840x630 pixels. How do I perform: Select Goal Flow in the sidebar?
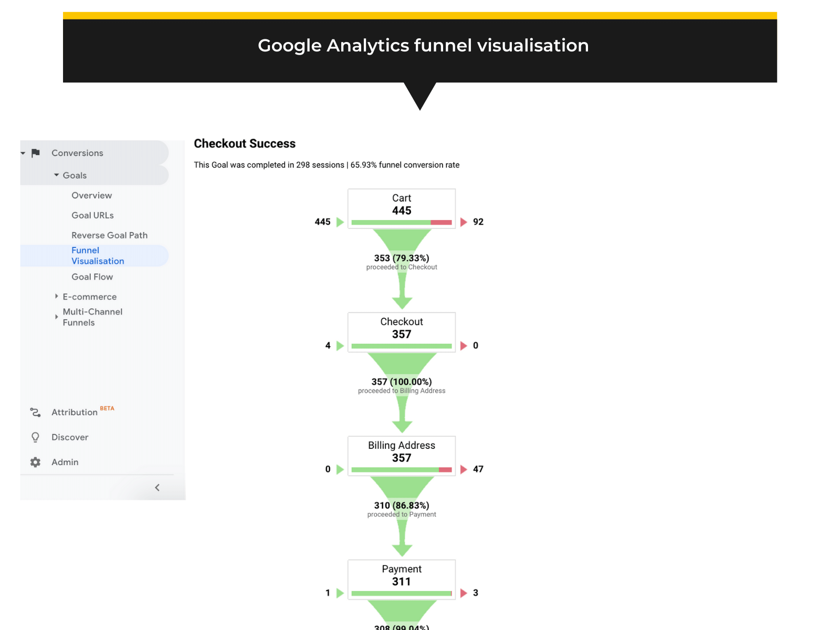(x=92, y=277)
